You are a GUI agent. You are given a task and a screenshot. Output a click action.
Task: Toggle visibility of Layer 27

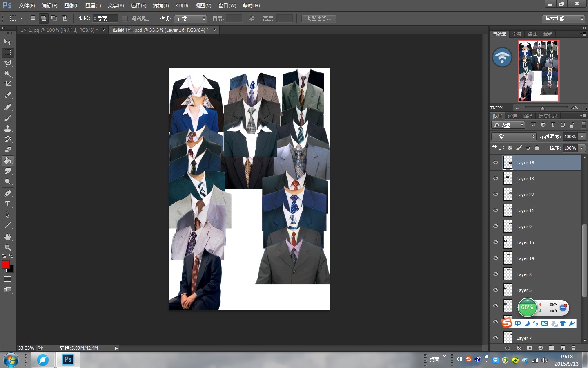click(496, 194)
